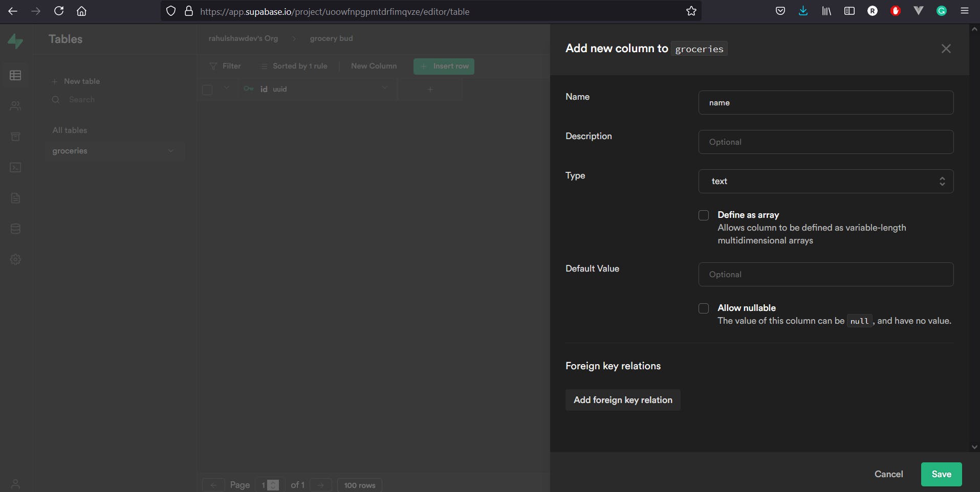The image size is (980, 492).
Task: Go to browser home page
Action: 81,11
